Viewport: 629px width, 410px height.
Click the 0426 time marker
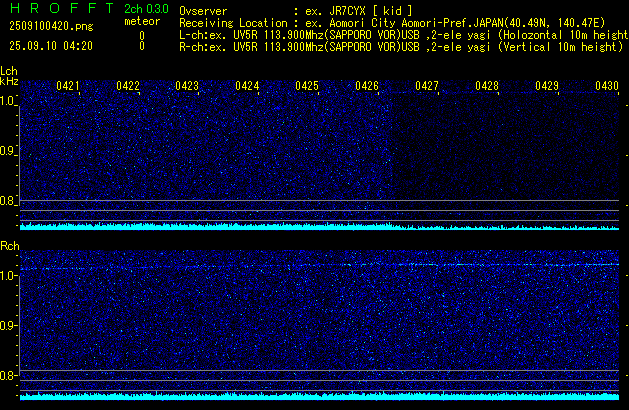click(x=367, y=86)
